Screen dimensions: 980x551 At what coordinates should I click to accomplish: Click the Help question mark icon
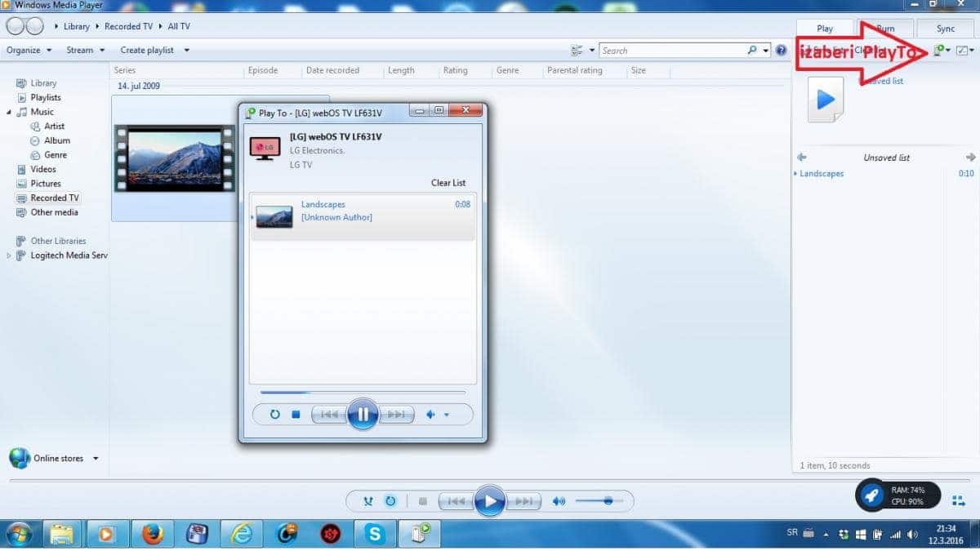tap(782, 51)
